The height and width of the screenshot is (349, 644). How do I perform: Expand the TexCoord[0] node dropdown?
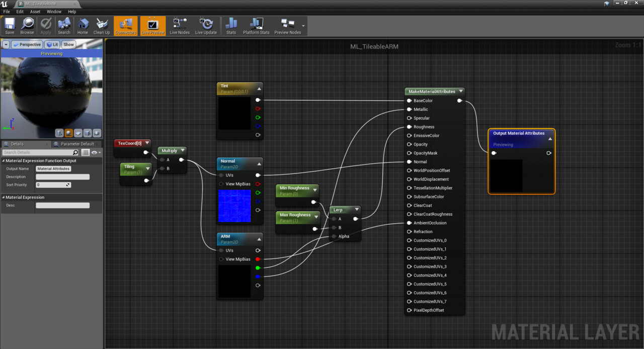click(x=146, y=143)
